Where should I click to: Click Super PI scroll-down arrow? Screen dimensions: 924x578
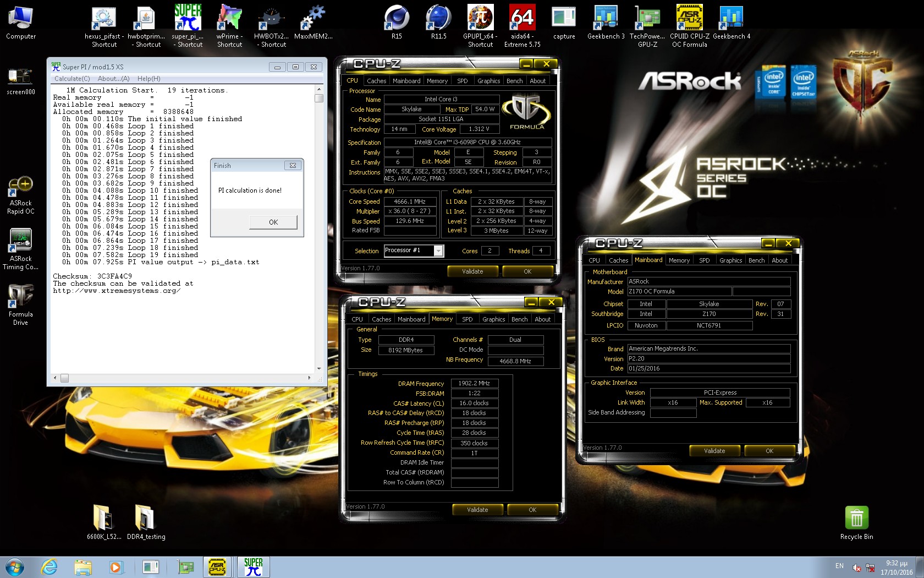pyautogui.click(x=319, y=368)
